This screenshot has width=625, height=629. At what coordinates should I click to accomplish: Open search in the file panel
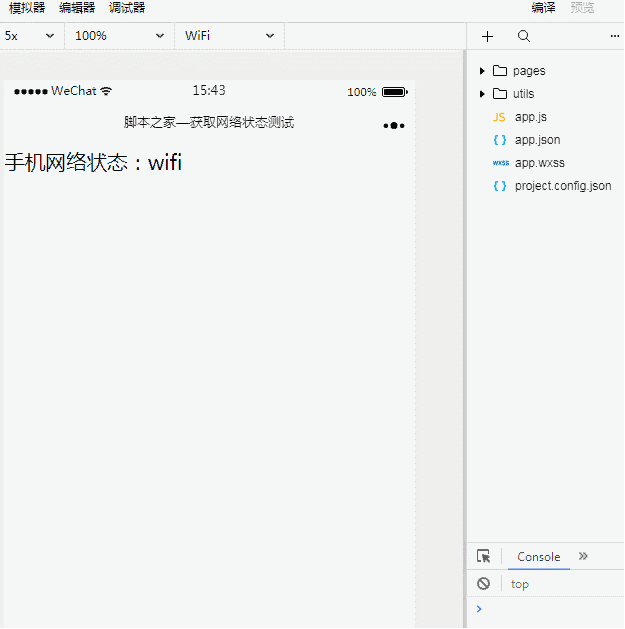pos(524,36)
